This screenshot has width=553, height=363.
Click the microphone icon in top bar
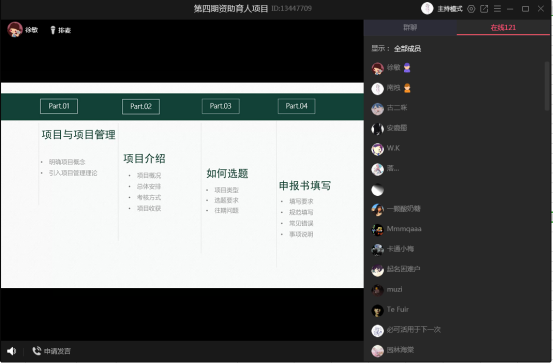click(53, 30)
